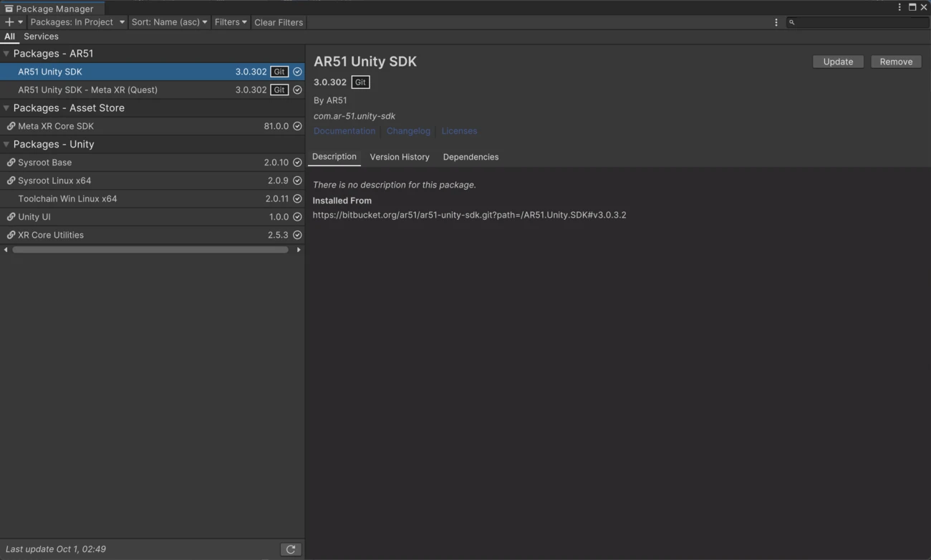
Task: Click the installed checkmark for XR Core Utilities
Action: pyautogui.click(x=297, y=235)
